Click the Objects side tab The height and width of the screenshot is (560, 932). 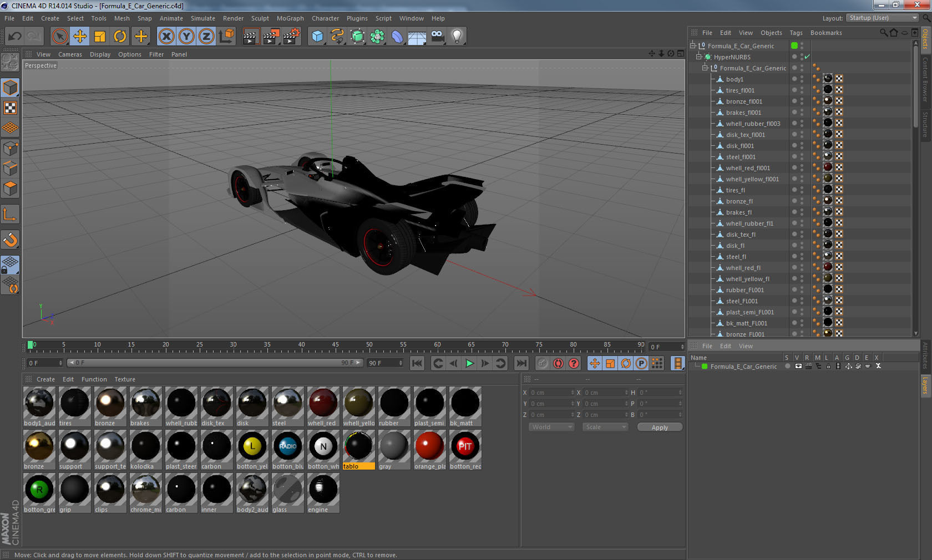925,40
